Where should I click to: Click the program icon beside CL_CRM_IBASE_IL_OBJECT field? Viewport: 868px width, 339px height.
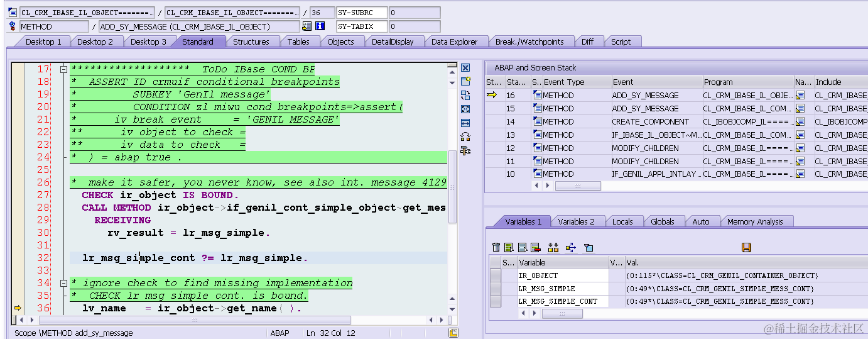point(13,13)
